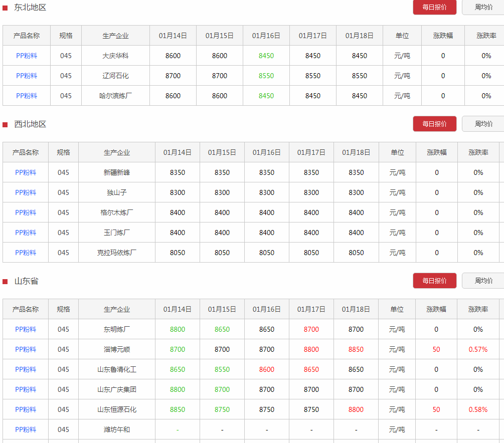This screenshot has width=504, height=443.
Task: Open PP粉料 link in 山东广庆集团 row
Action: click(26, 389)
